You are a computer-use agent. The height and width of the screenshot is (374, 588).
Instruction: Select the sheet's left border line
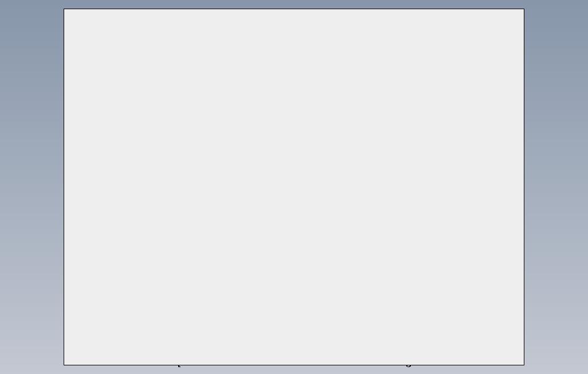[x=64, y=186]
